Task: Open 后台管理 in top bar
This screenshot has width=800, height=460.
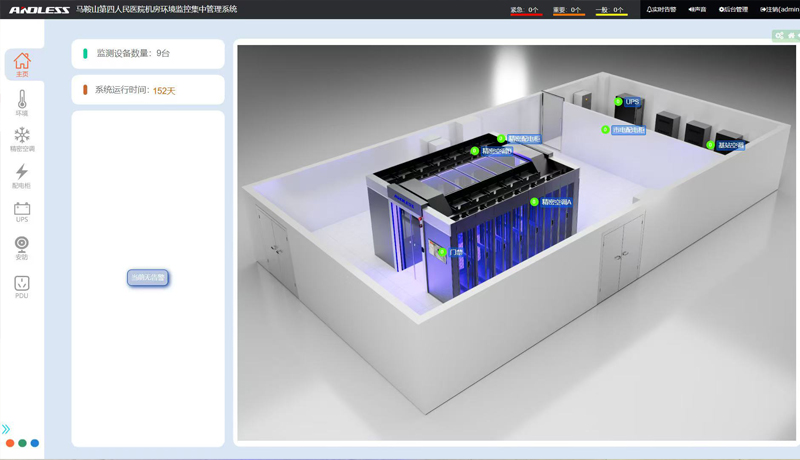Action: pos(733,10)
